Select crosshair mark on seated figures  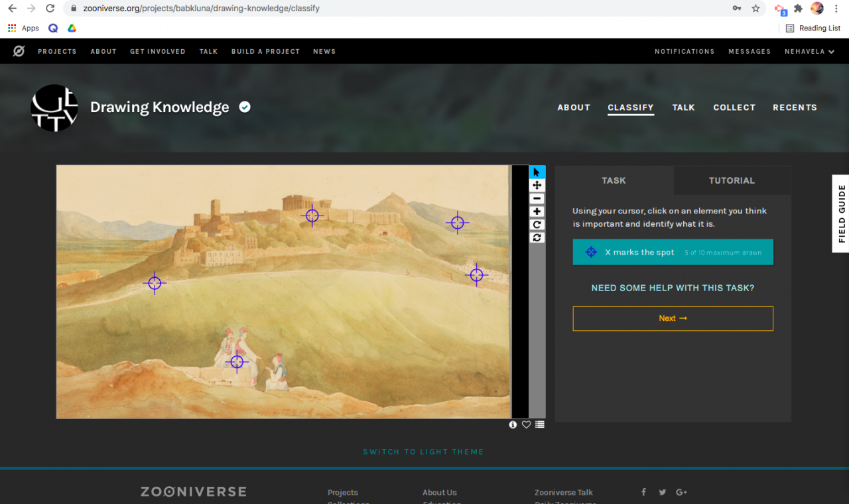pos(237,362)
